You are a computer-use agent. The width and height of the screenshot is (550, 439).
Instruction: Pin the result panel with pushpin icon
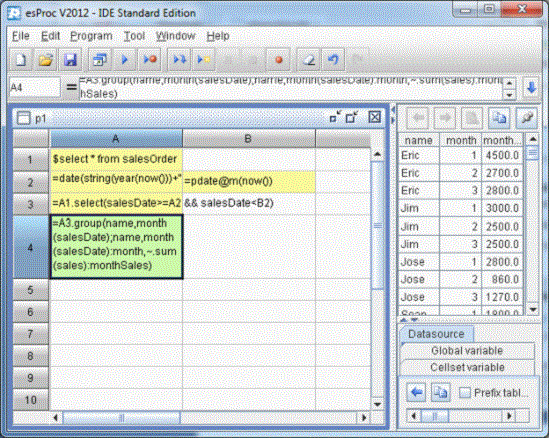[526, 118]
